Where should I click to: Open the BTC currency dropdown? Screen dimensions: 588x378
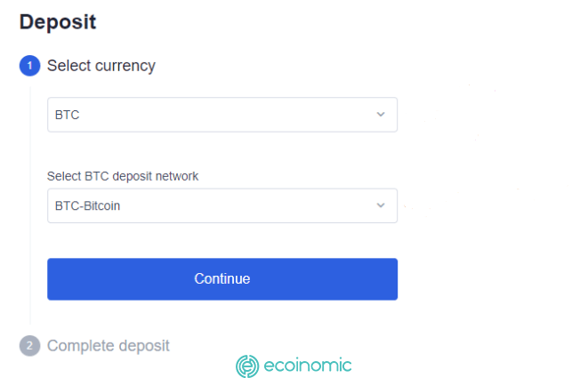coord(222,115)
